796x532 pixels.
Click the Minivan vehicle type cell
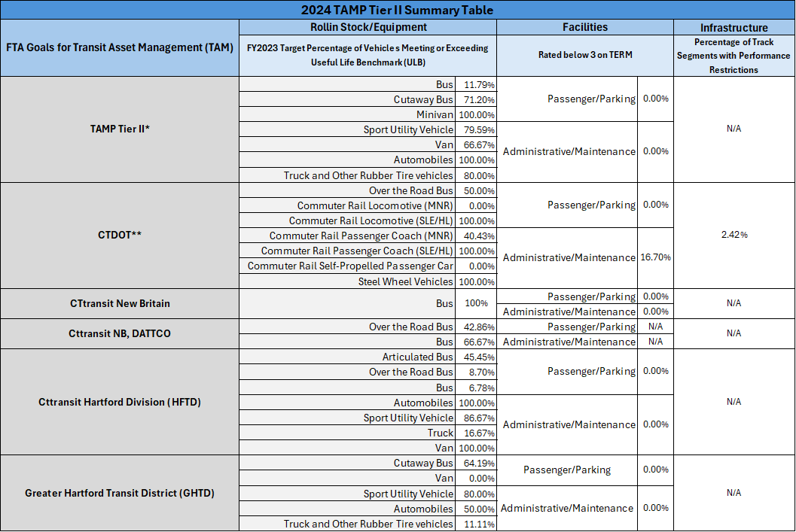point(435,114)
